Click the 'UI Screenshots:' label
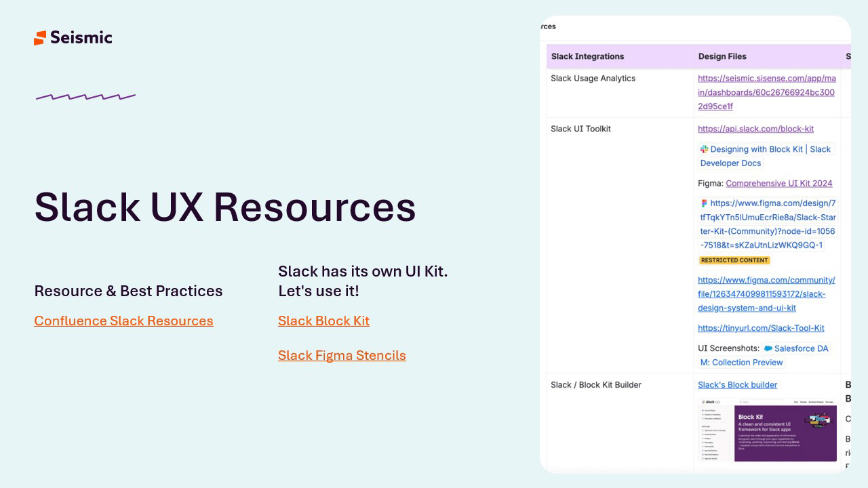 point(728,348)
